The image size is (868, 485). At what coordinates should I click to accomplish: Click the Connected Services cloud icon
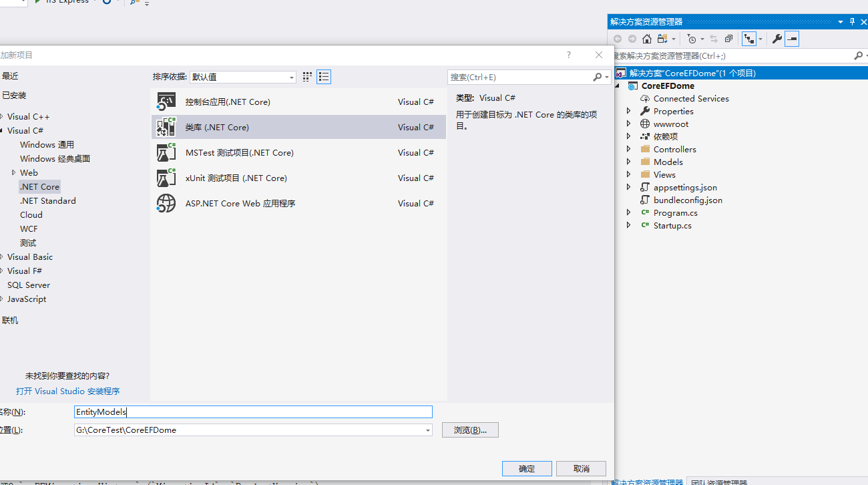[645, 99]
